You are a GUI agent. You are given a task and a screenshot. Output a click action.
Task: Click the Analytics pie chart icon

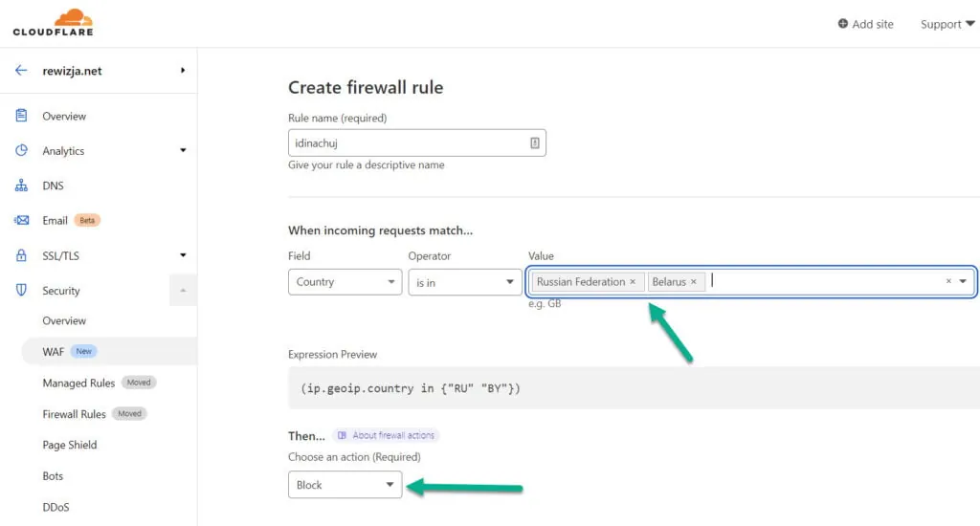point(21,150)
